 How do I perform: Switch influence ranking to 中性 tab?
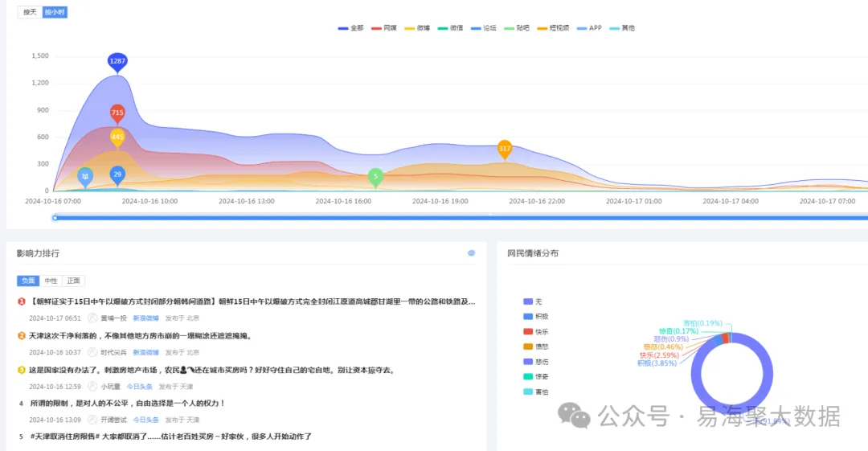coord(51,281)
